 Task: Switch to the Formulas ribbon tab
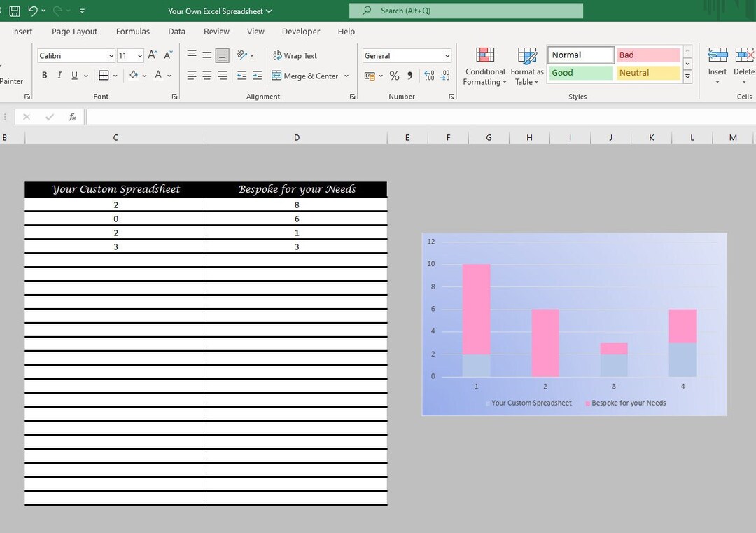[133, 32]
